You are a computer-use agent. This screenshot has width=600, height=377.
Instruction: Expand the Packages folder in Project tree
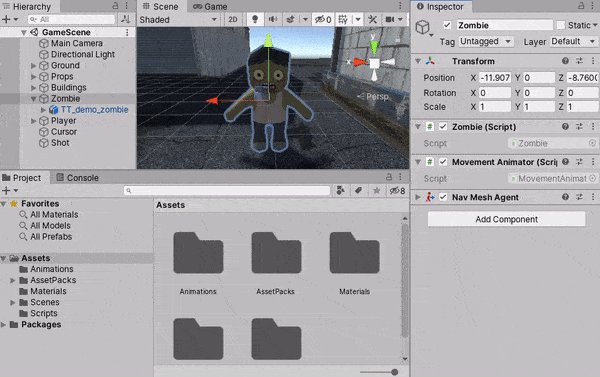tap(3, 325)
